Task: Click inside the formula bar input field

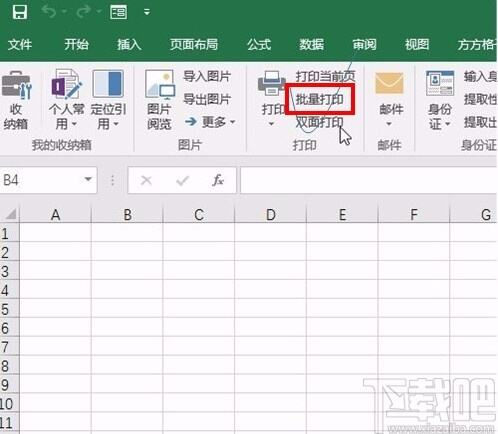Action: coord(368,180)
